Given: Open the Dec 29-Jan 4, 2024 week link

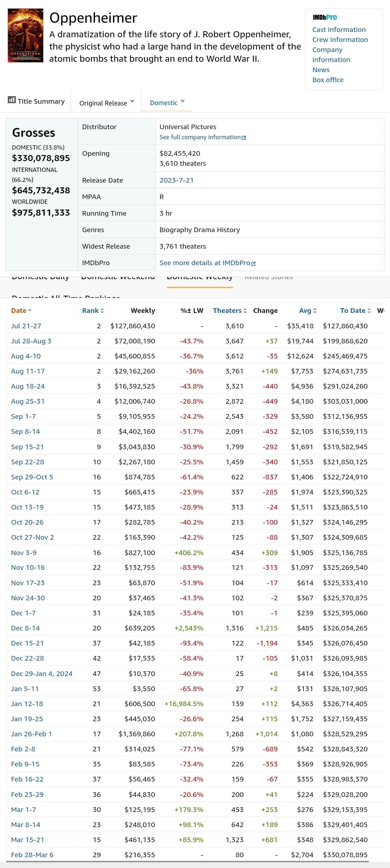Looking at the screenshot, I should 42,674.
